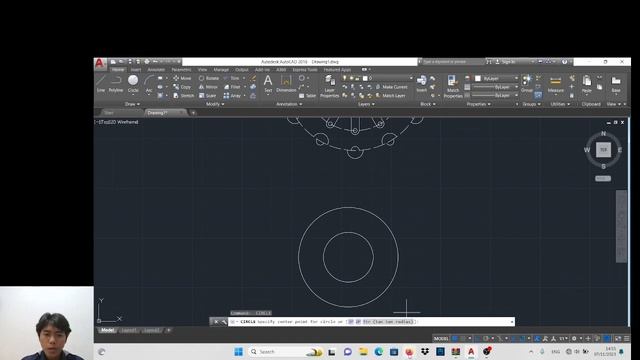The width and height of the screenshot is (640, 360).
Task: Click the ViewCube top face
Action: (603, 150)
